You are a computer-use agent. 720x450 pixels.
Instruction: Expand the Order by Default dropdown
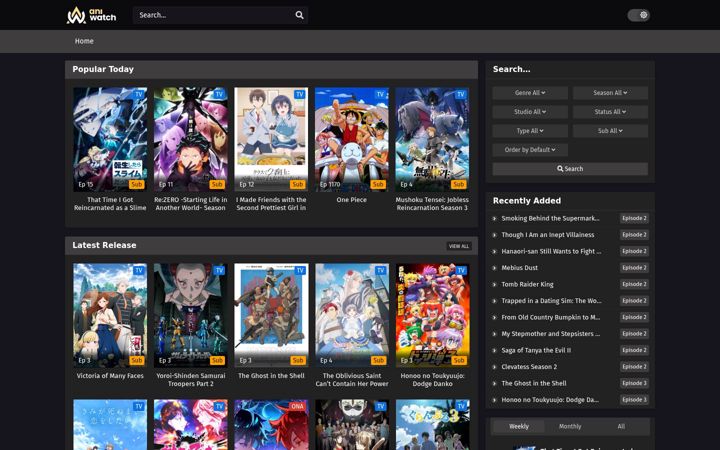tap(530, 150)
